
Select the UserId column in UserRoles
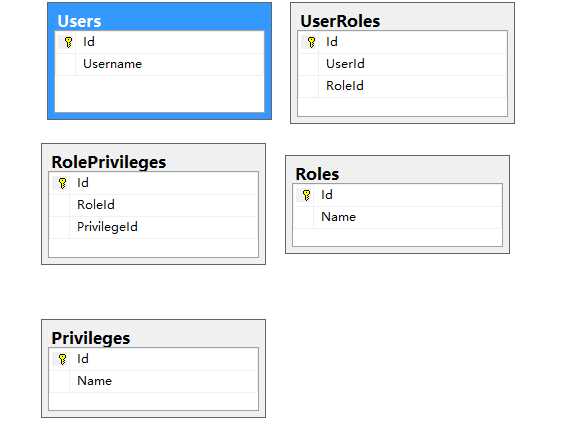tap(402, 64)
